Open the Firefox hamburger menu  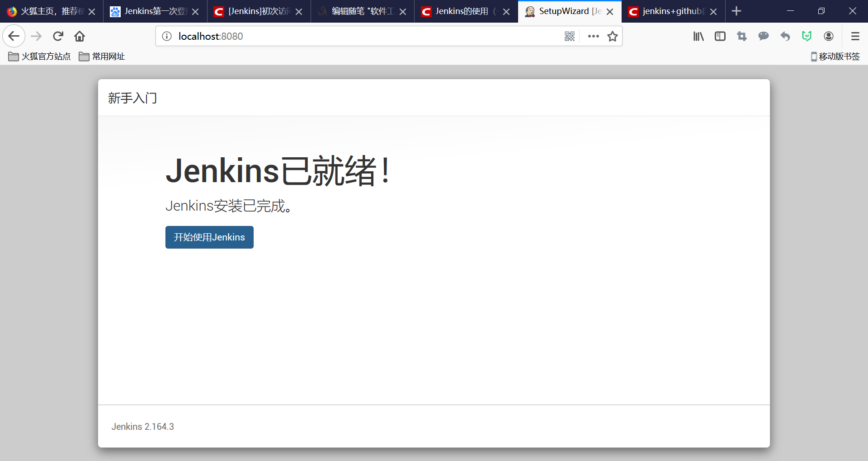pos(855,36)
